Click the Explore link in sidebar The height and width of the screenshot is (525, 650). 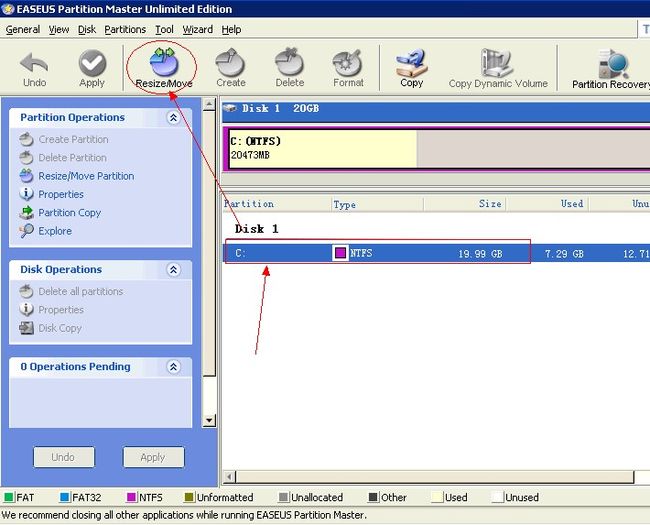pos(55,231)
